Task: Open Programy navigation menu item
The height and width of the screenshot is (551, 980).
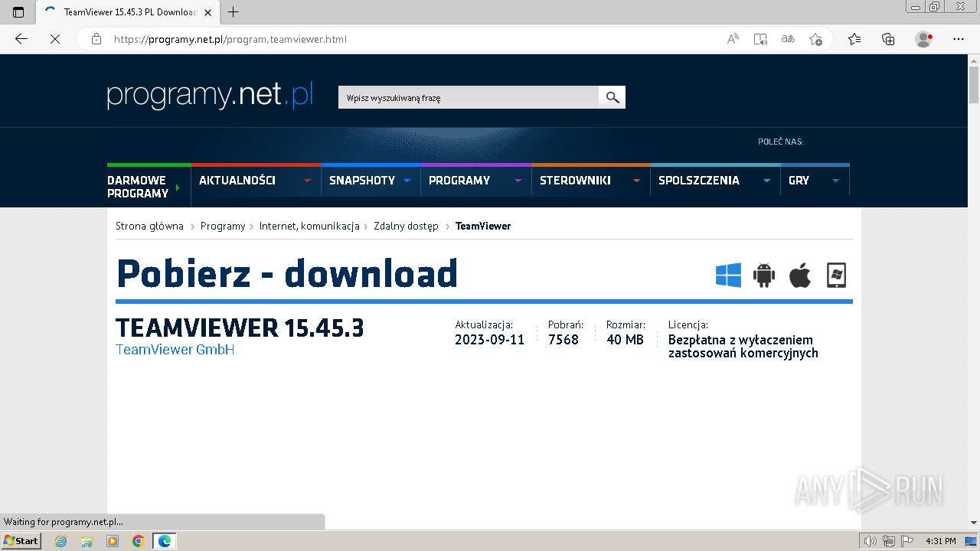Action: click(x=459, y=181)
